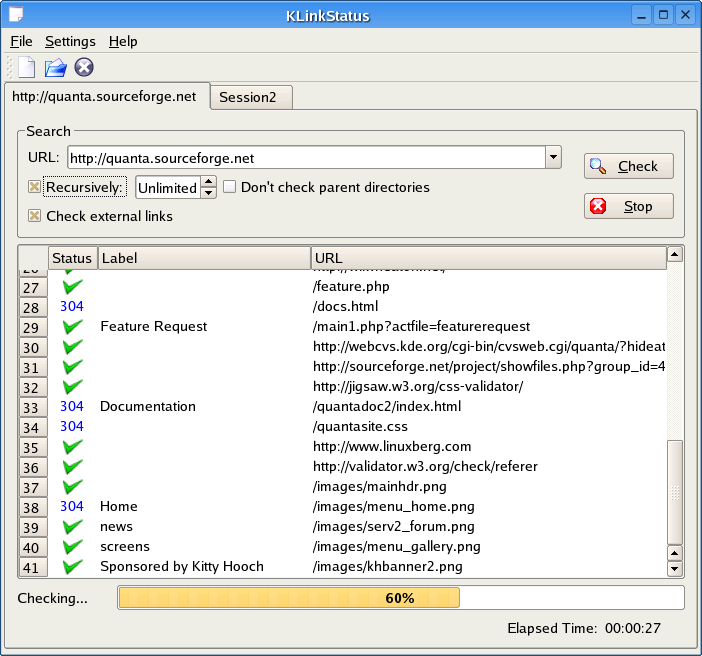The height and width of the screenshot is (656, 702).
Task: Click 304 status in row 28
Action: click(72, 306)
